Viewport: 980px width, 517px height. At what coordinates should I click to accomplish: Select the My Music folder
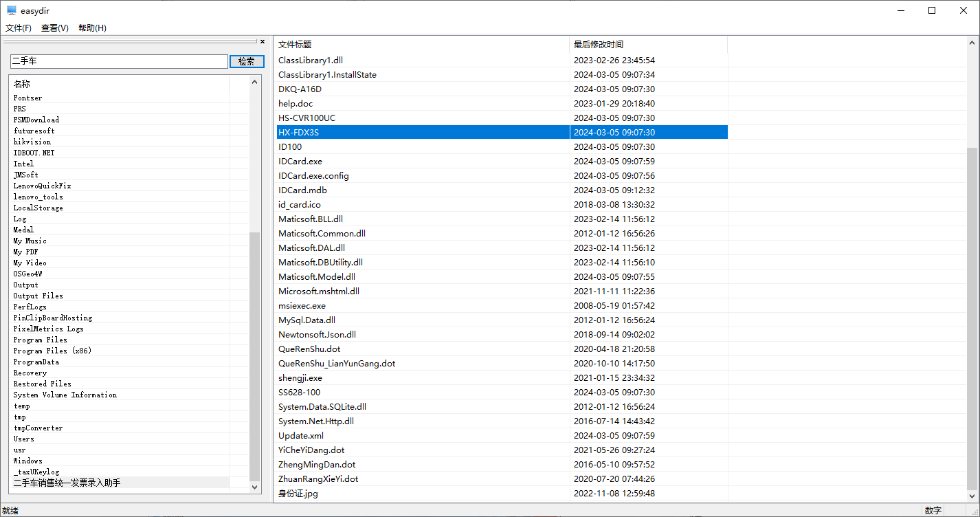pos(30,241)
